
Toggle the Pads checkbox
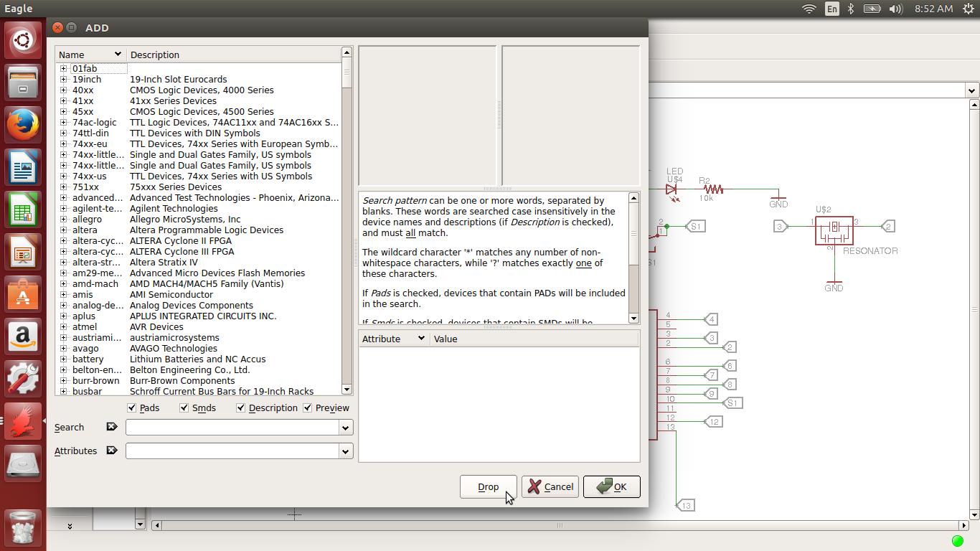tap(132, 408)
